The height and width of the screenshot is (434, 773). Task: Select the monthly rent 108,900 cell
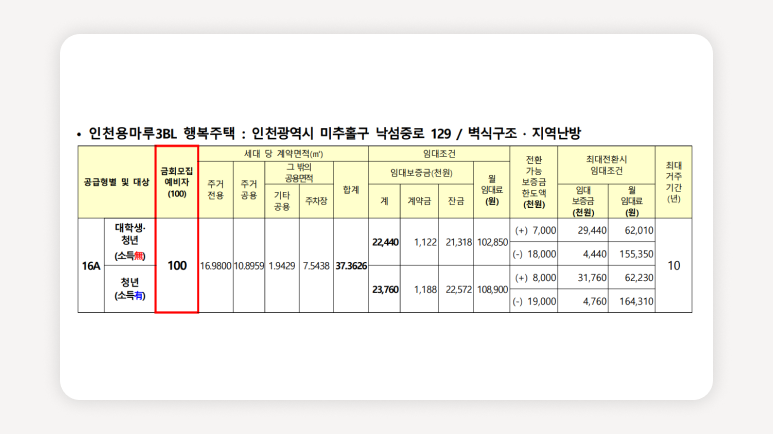click(491, 289)
